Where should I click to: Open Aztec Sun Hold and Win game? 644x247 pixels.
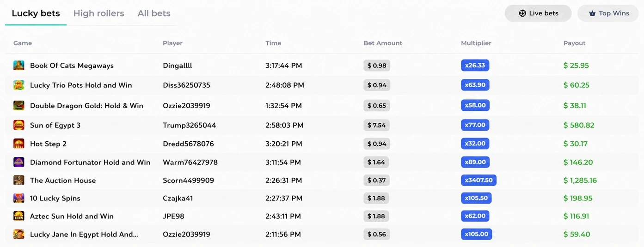click(72, 216)
